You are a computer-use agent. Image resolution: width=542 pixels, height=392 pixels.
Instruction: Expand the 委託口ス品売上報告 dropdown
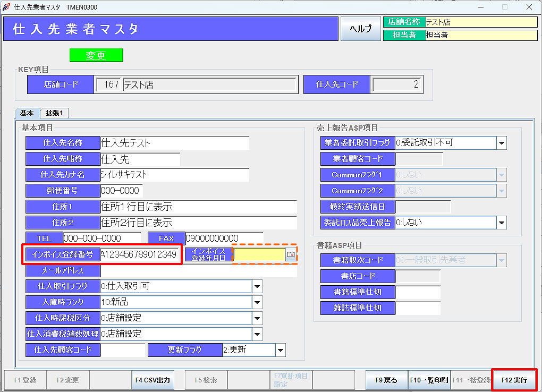[x=501, y=223]
